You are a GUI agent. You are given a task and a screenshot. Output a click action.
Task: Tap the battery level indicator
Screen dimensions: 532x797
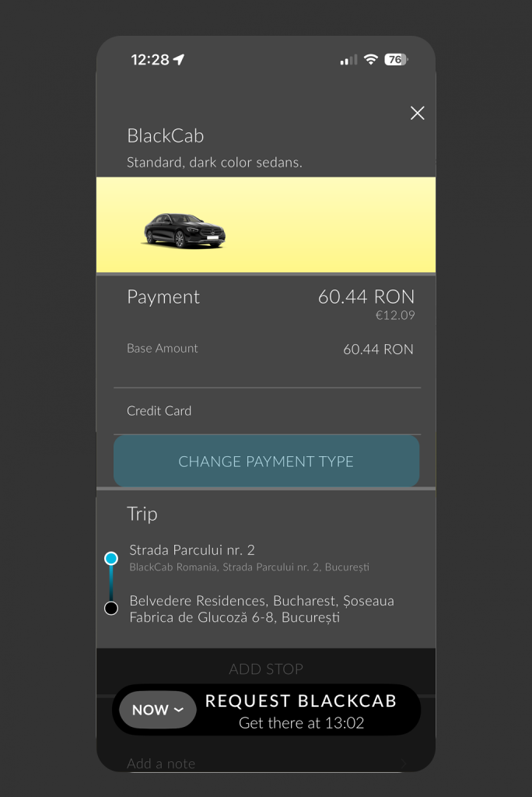click(396, 60)
